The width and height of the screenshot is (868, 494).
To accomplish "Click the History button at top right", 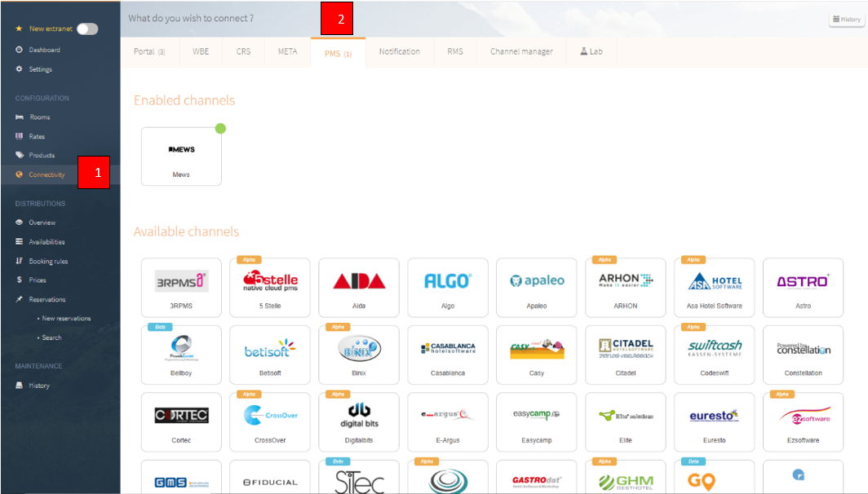I will click(x=846, y=20).
